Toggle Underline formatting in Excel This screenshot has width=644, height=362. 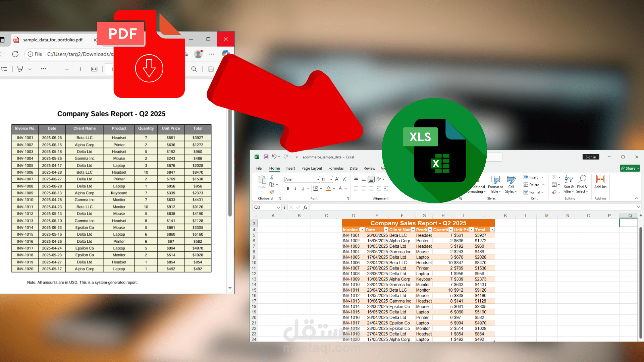click(x=303, y=189)
